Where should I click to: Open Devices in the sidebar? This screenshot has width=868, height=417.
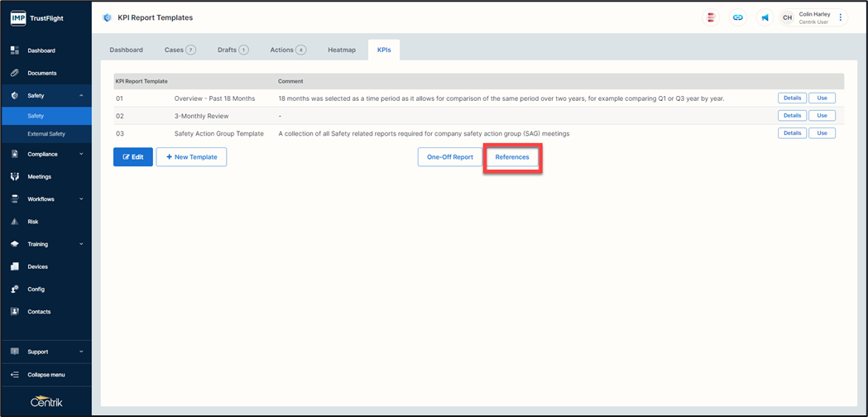pos(37,266)
